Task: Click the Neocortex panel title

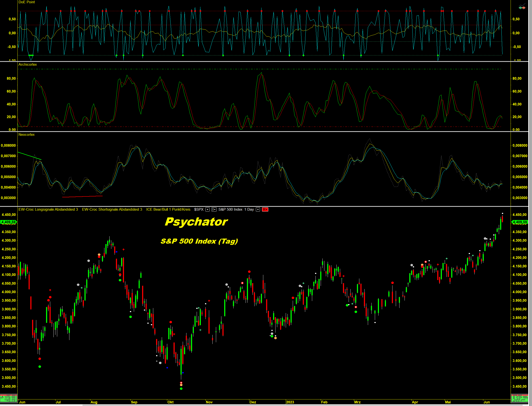Action: 26,135
